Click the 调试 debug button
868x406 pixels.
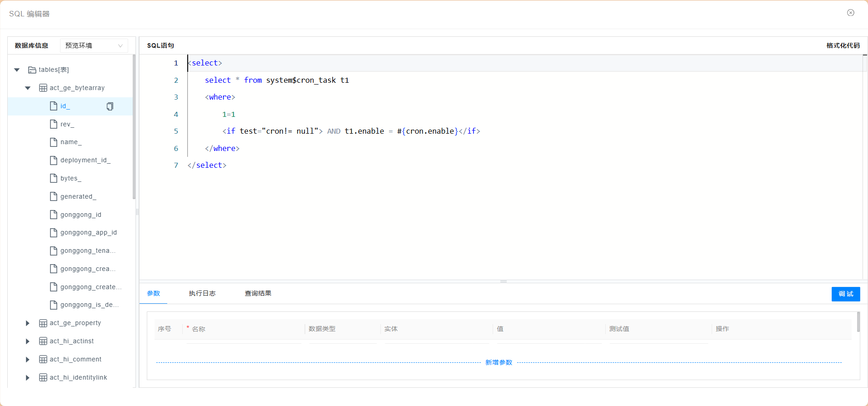[845, 294]
